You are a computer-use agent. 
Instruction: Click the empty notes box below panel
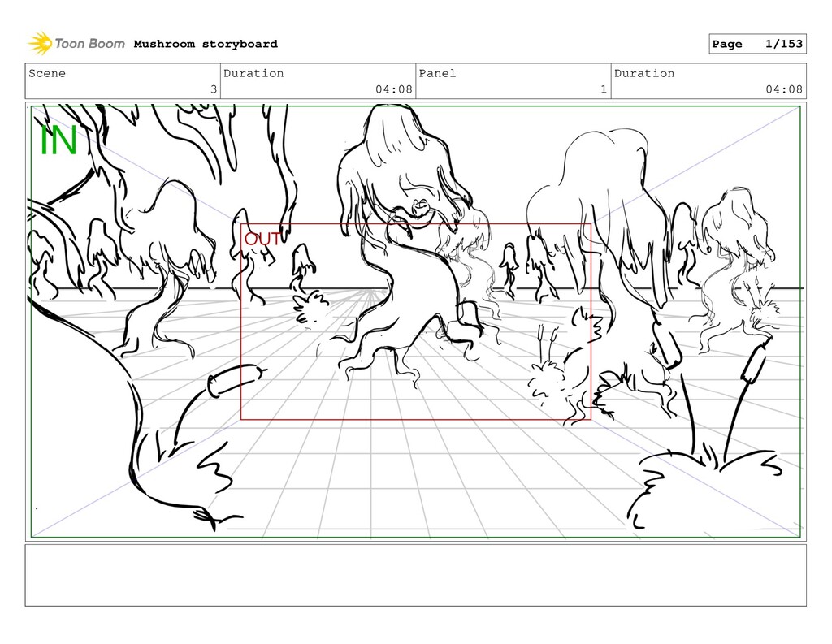pyautogui.click(x=415, y=576)
